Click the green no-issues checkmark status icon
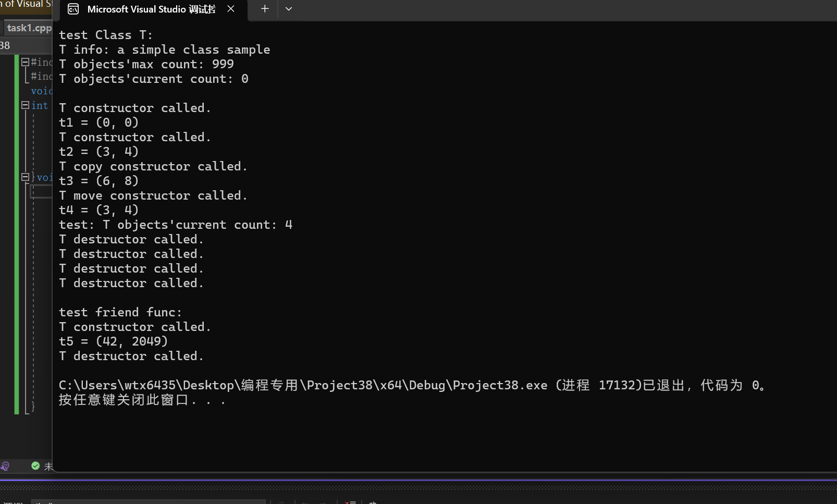The image size is (837, 504). pyautogui.click(x=35, y=466)
